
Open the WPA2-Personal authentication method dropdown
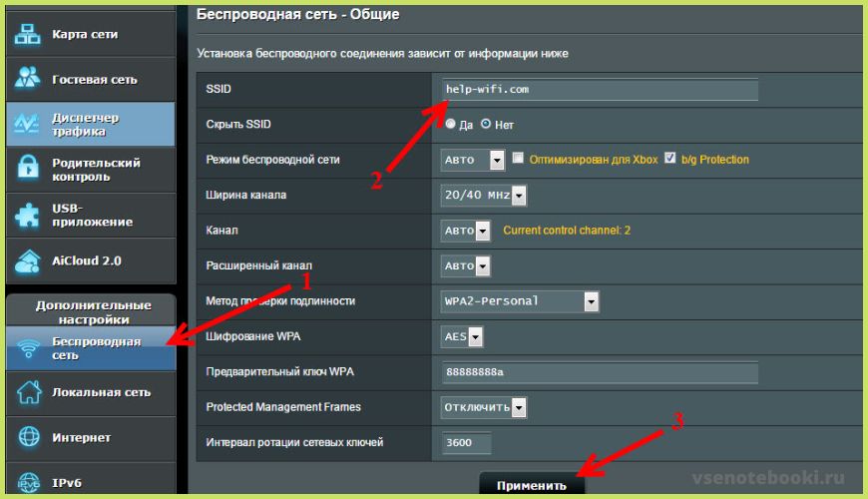(x=520, y=300)
